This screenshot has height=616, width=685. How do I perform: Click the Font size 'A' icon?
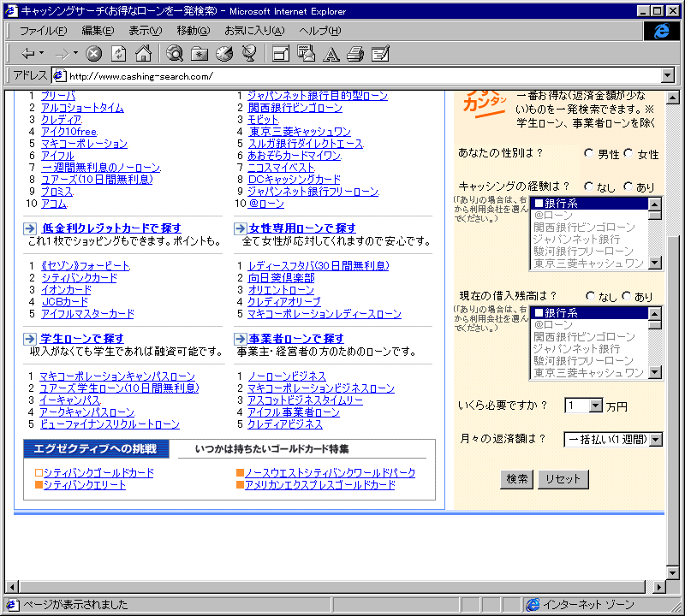(331, 55)
